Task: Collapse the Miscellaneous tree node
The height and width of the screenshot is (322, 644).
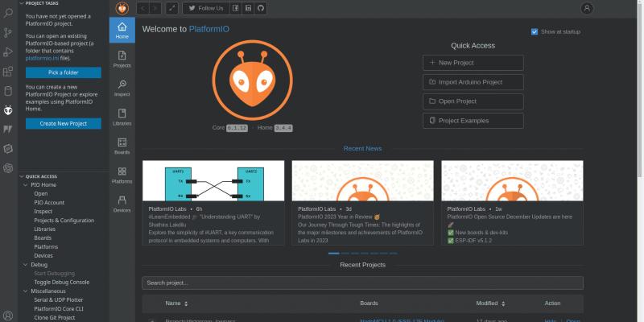Action: (x=26, y=291)
